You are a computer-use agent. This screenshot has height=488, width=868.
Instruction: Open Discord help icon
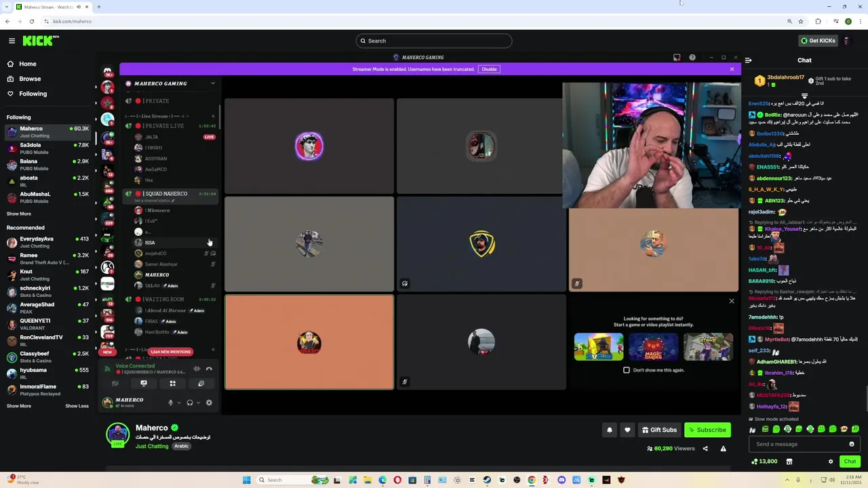(692, 58)
